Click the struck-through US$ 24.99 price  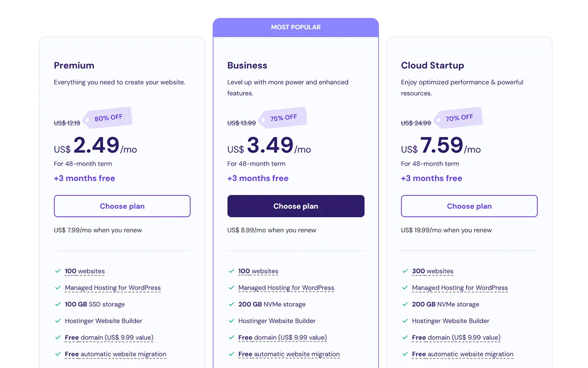tap(416, 123)
